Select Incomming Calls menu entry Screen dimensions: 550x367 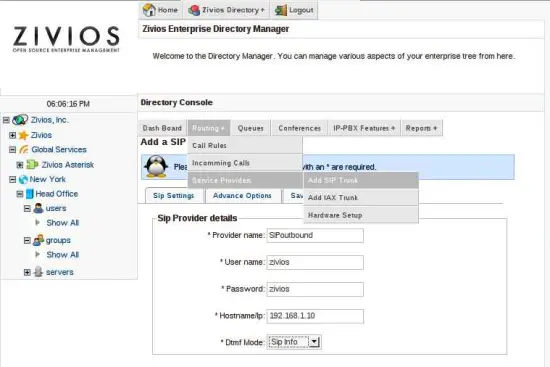click(245, 163)
